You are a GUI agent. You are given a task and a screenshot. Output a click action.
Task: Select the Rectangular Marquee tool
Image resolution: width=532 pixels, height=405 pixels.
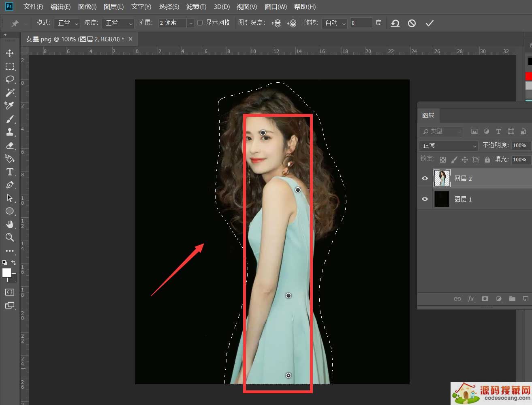(10, 66)
